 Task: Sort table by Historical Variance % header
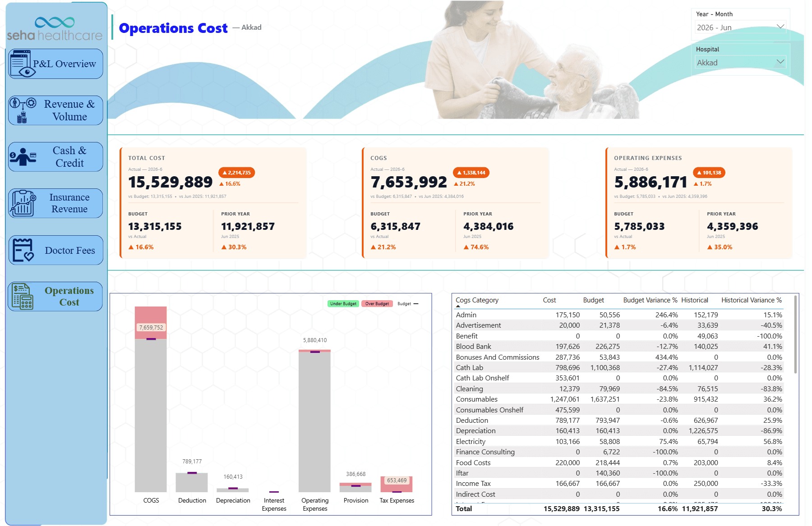[x=751, y=300]
